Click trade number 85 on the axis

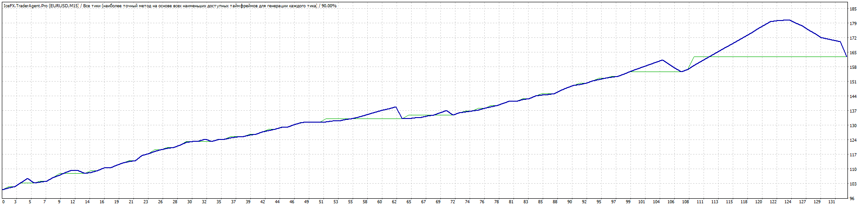(540, 202)
